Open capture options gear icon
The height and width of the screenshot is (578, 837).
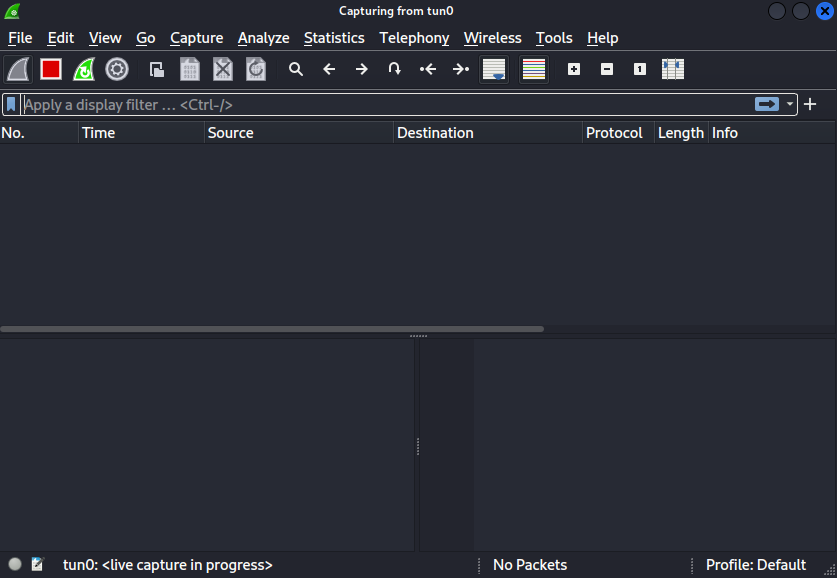tap(117, 69)
